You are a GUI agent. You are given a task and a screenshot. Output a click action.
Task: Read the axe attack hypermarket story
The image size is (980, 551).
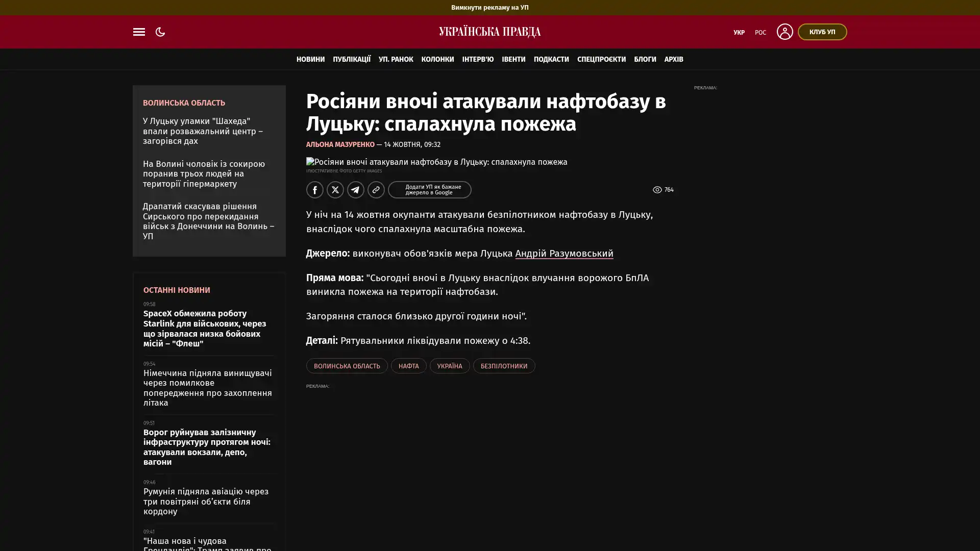point(204,174)
